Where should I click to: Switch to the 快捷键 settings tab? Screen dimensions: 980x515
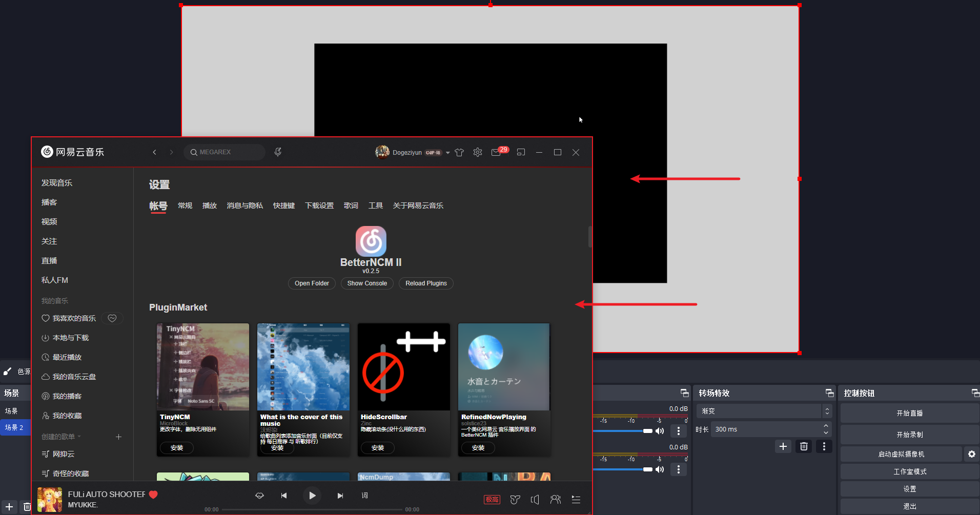(284, 205)
